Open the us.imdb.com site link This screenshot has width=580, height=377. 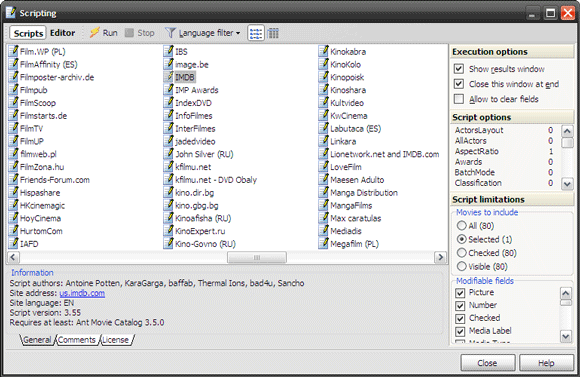(x=82, y=293)
